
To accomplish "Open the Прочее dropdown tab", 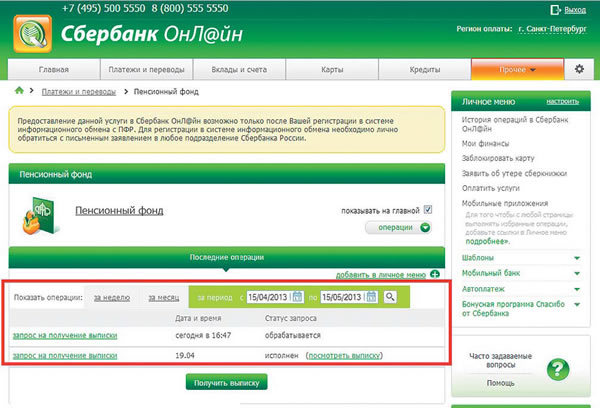I will (x=517, y=69).
